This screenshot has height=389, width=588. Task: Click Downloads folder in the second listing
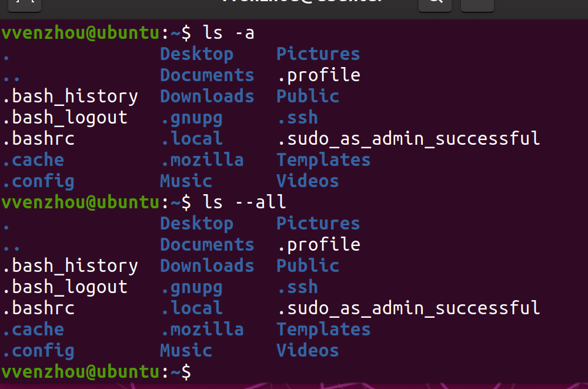pyautogui.click(x=207, y=266)
